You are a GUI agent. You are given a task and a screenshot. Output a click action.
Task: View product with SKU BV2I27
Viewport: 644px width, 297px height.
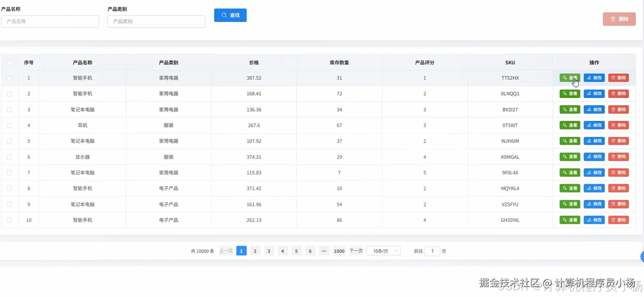pyautogui.click(x=570, y=109)
